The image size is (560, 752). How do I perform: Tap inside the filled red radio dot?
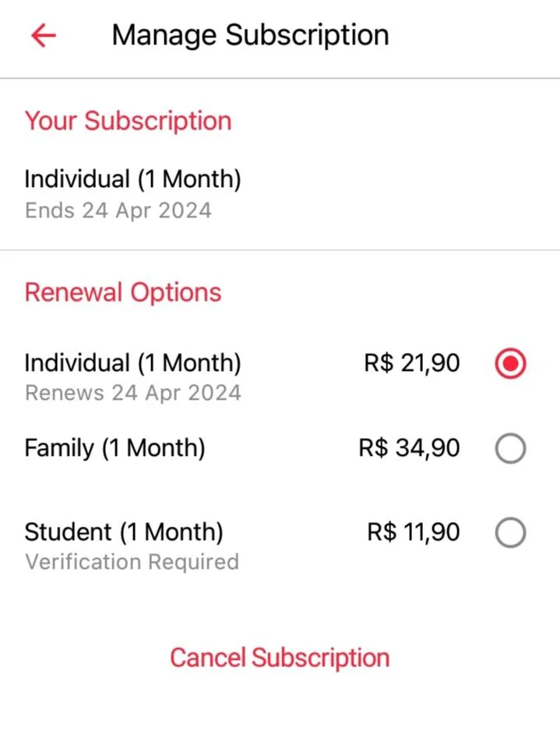click(510, 363)
